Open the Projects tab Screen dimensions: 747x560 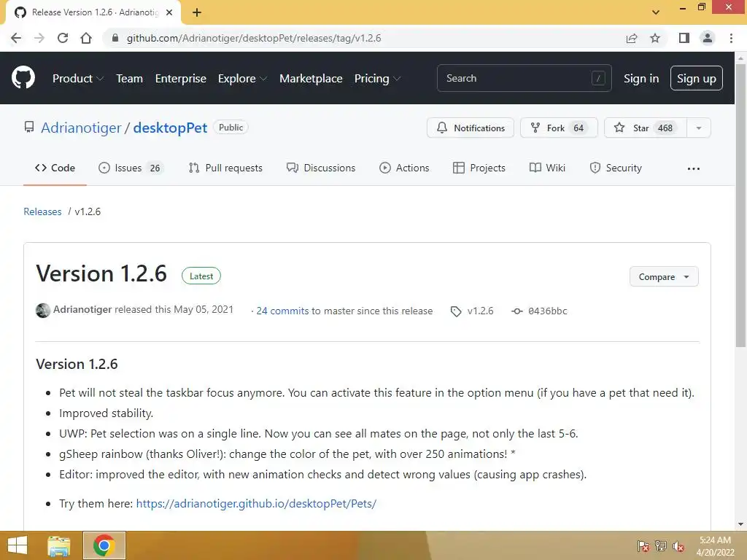[479, 168]
